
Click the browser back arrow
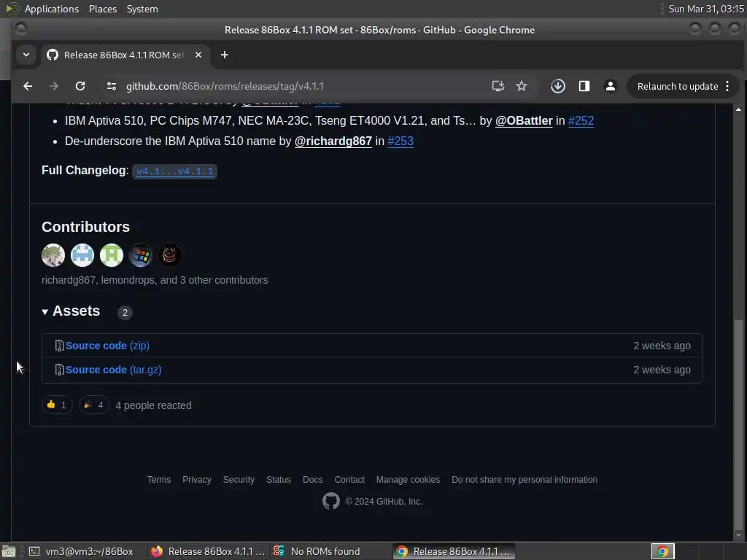(x=28, y=86)
